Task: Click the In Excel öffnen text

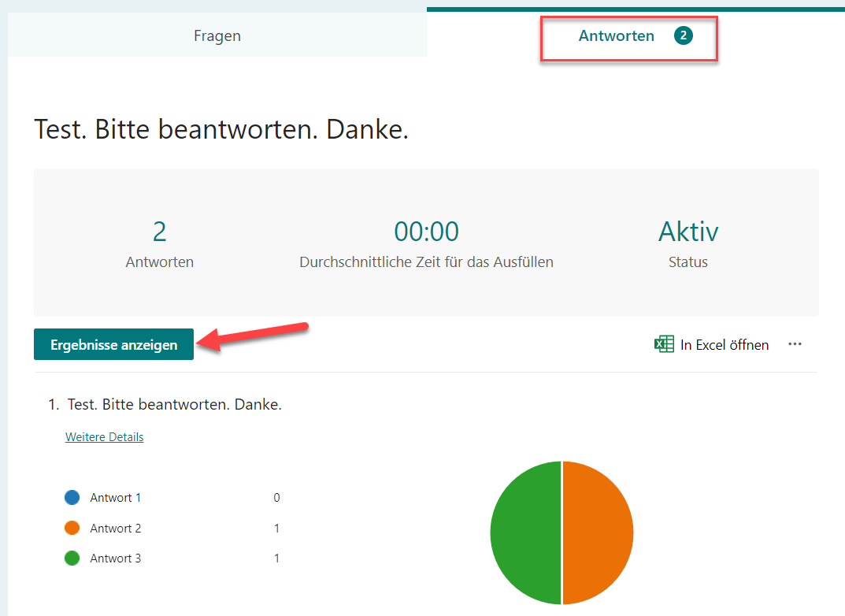Action: 725,345
